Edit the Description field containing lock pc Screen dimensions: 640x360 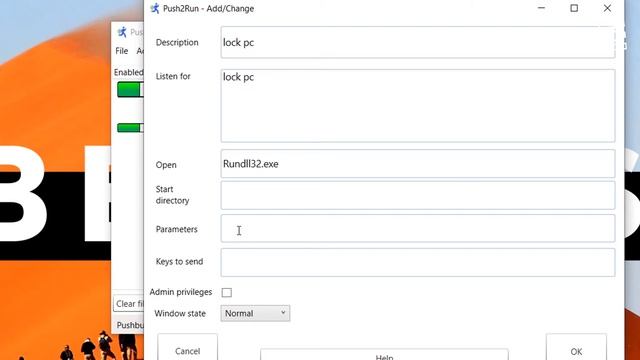pos(418,42)
